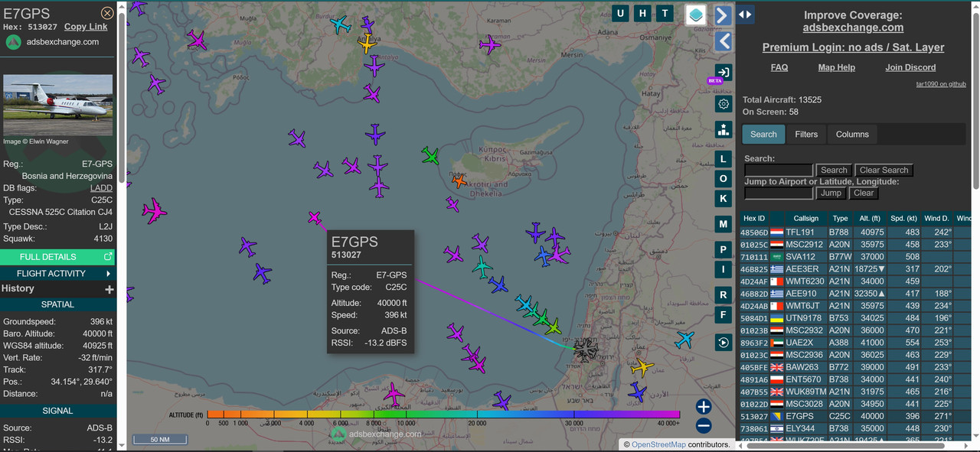Click the left-arrow sidebar collapse button
This screenshot has width=980, height=452.
[722, 41]
